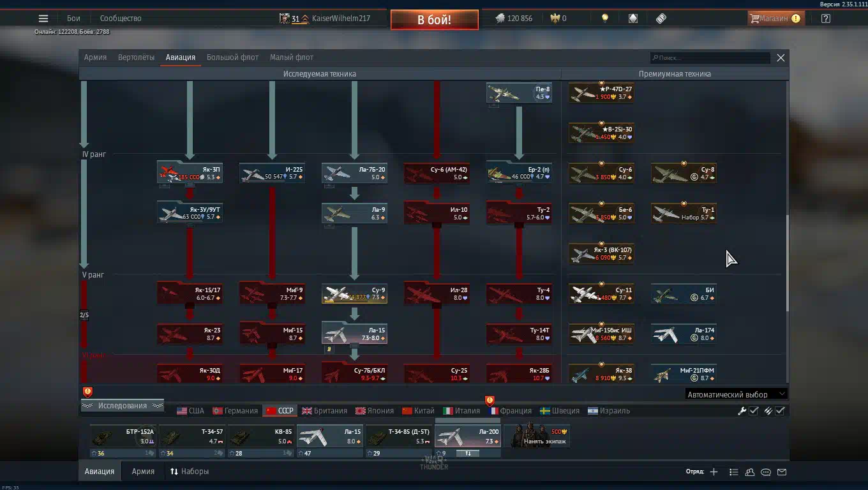Select Германия nation
The image size is (868, 490).
pyautogui.click(x=236, y=411)
